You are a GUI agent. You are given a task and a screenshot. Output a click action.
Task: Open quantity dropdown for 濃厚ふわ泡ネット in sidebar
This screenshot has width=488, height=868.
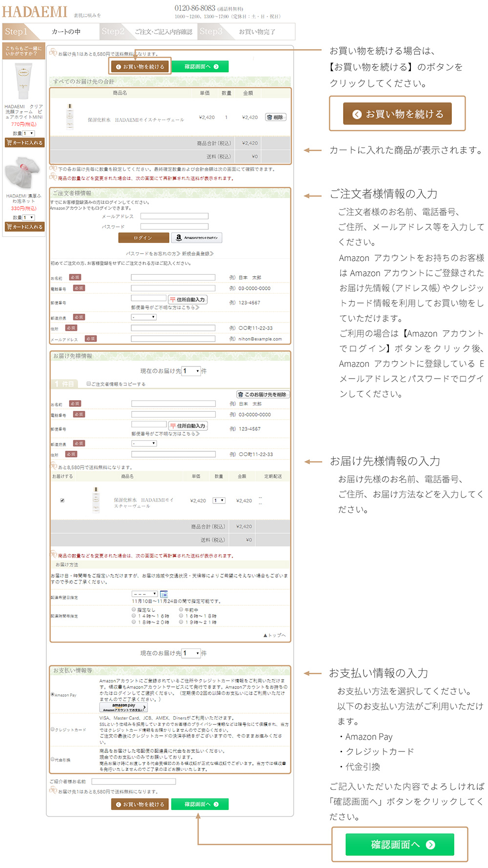pyautogui.click(x=29, y=218)
